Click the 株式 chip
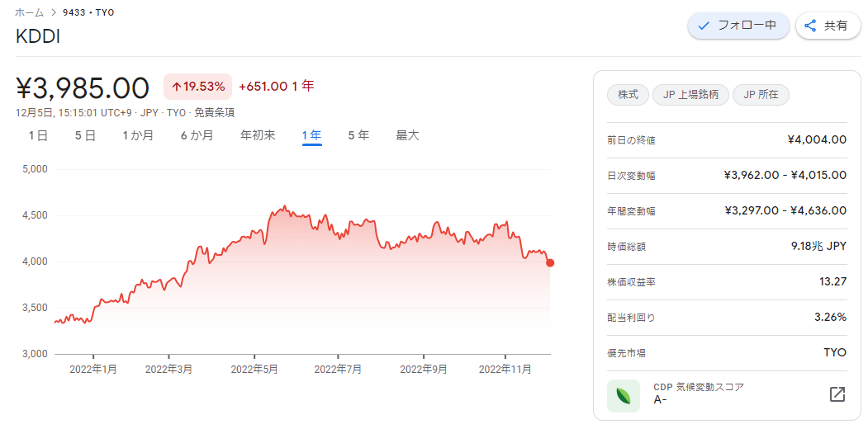This screenshot has width=868, height=429. tap(628, 95)
